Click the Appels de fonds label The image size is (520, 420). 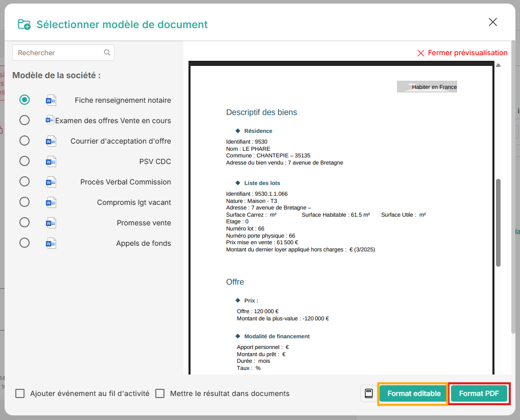click(144, 243)
